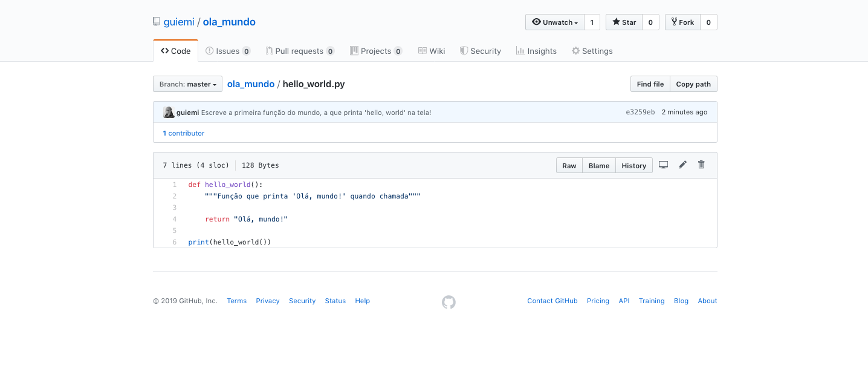Click ola_mundo breadcrumb link
This screenshot has width=868, height=374.
(251, 84)
